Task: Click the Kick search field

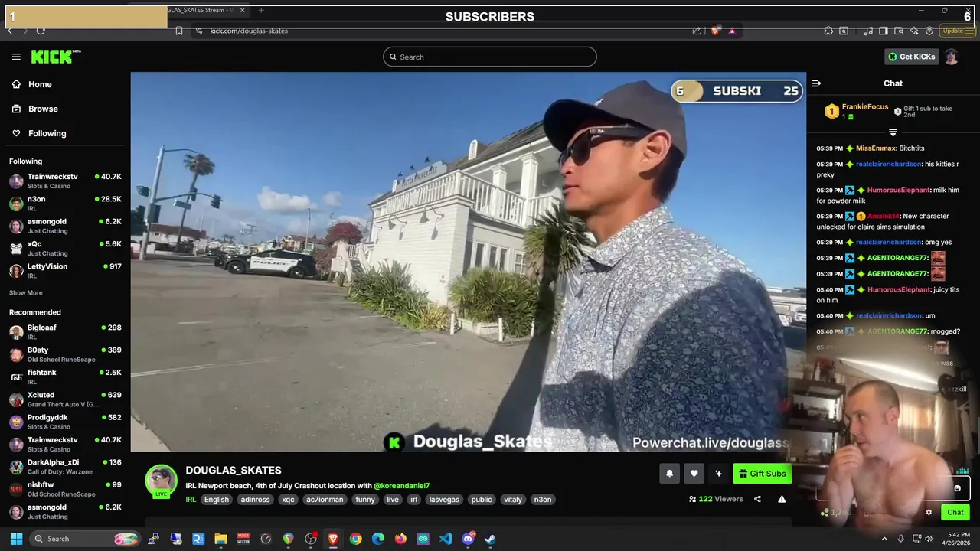Action: point(490,57)
